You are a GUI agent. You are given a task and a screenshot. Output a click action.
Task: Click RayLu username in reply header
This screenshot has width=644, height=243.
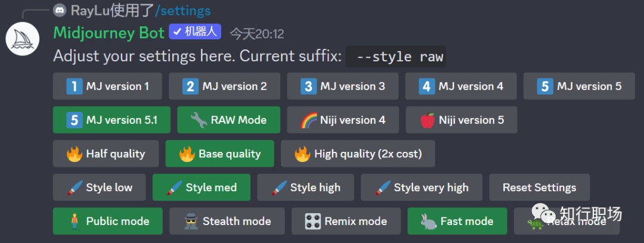[x=91, y=10]
